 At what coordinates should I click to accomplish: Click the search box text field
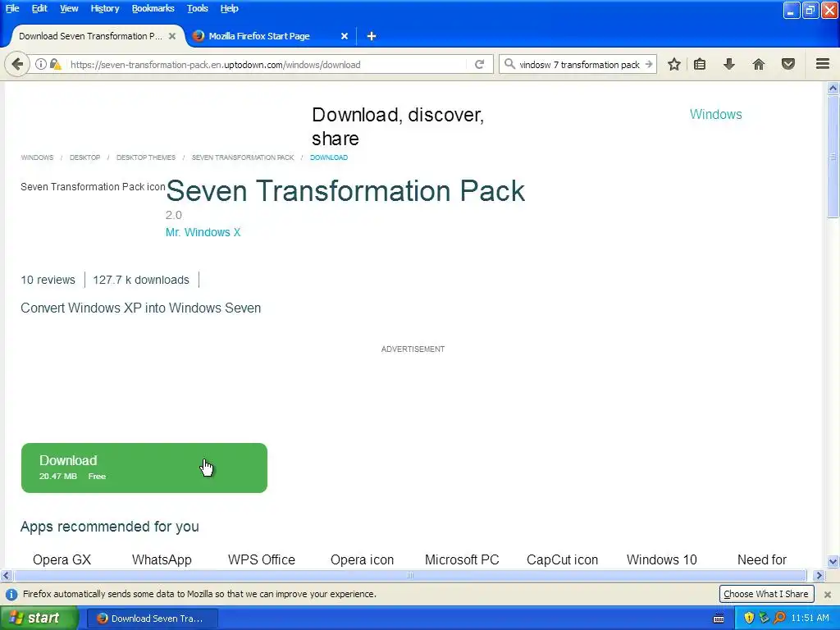pos(579,64)
